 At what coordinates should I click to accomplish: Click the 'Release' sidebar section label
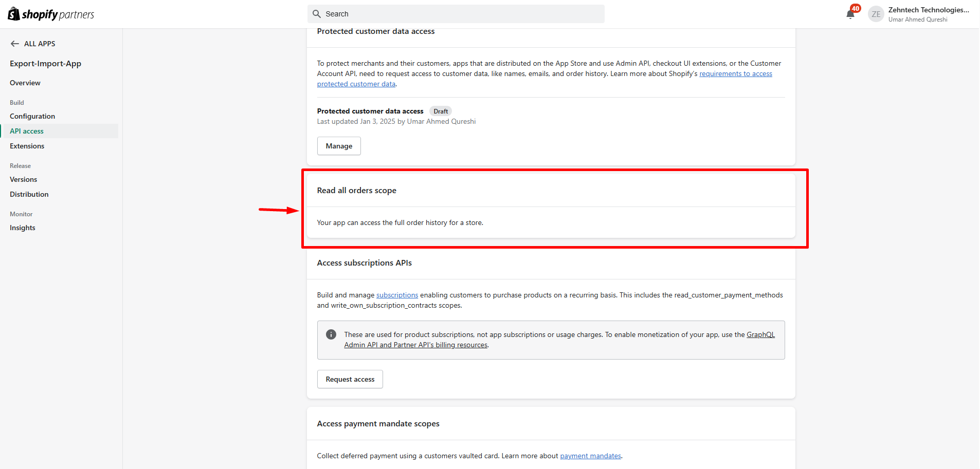(x=21, y=166)
